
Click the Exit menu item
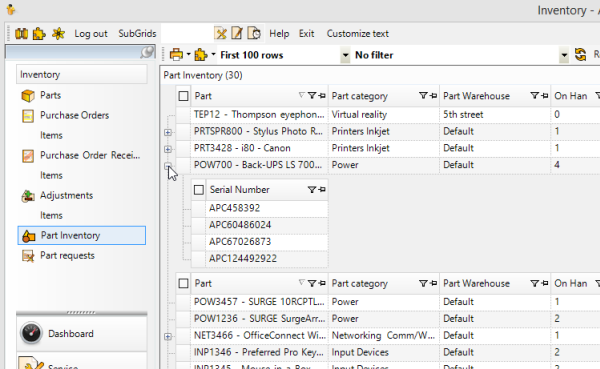tap(307, 34)
